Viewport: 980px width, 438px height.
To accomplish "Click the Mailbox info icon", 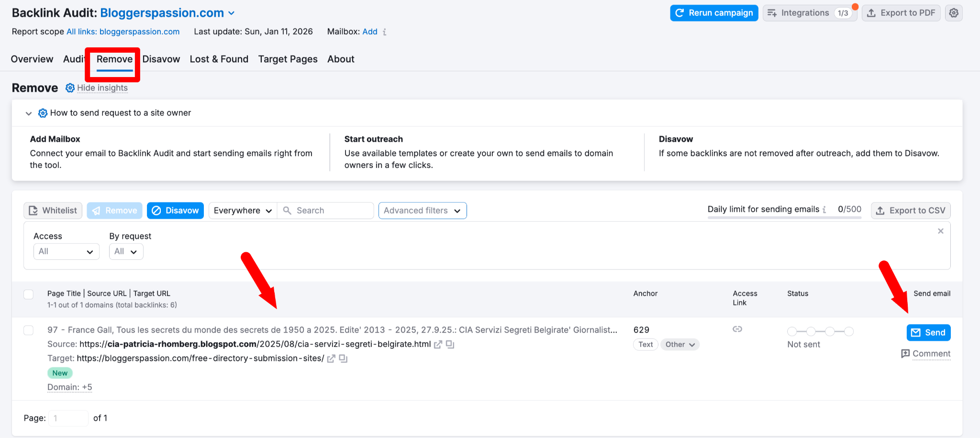I will click(x=385, y=32).
